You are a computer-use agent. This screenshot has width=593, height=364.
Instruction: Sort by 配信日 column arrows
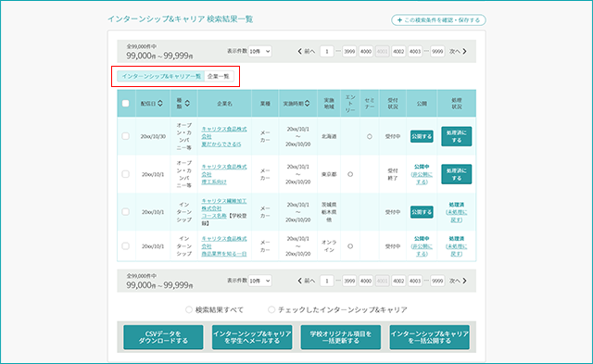coord(160,103)
